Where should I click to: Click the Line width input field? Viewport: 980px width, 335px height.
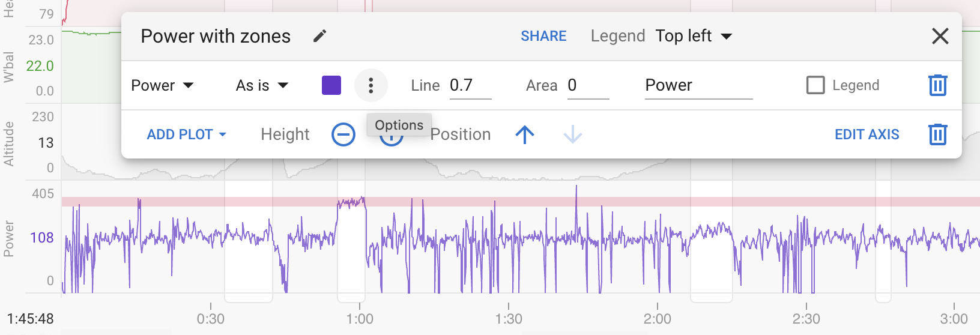[x=470, y=85]
